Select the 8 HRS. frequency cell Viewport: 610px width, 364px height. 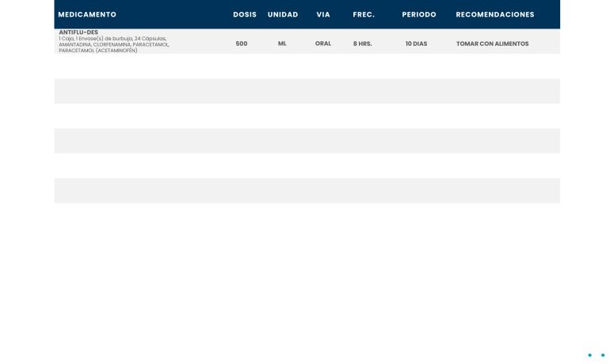[362, 44]
